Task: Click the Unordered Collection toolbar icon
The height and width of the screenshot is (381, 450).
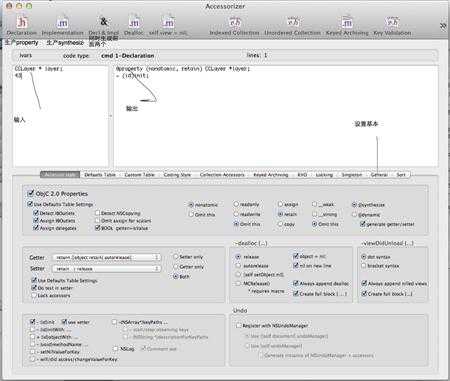Action: (x=293, y=23)
